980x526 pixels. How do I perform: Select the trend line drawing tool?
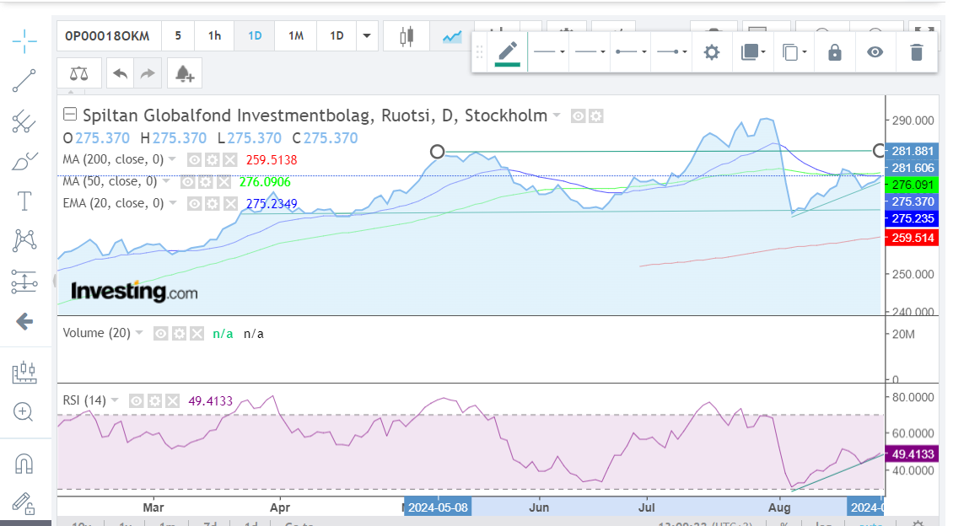(x=24, y=81)
